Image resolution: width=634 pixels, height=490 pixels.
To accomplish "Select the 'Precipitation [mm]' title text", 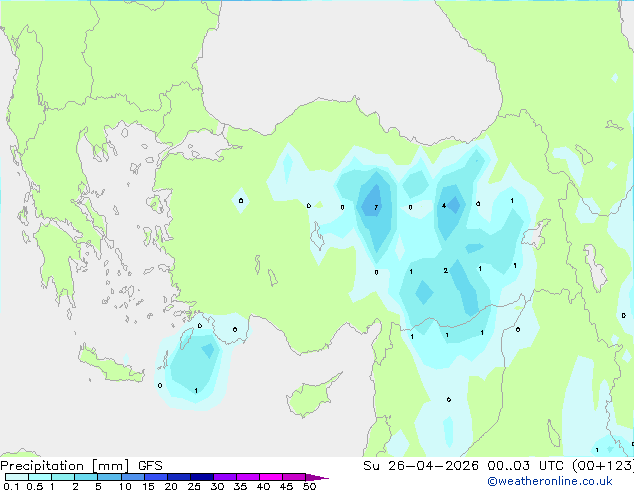I will click(65, 466).
